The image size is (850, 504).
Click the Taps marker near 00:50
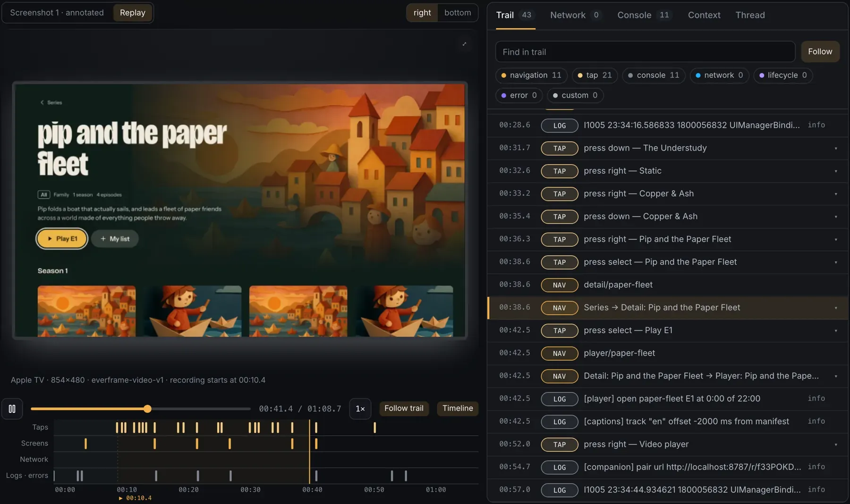point(374,428)
